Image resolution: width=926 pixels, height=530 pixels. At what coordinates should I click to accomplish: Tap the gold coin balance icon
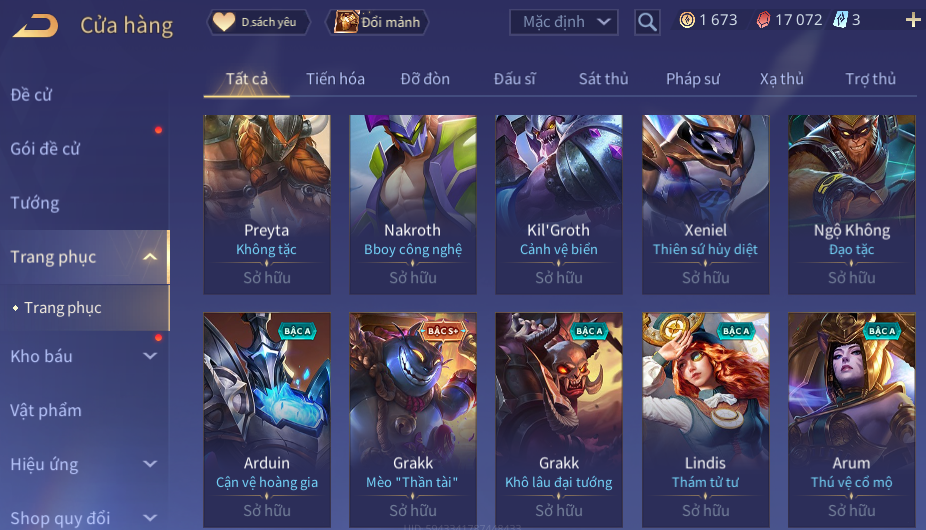click(687, 21)
